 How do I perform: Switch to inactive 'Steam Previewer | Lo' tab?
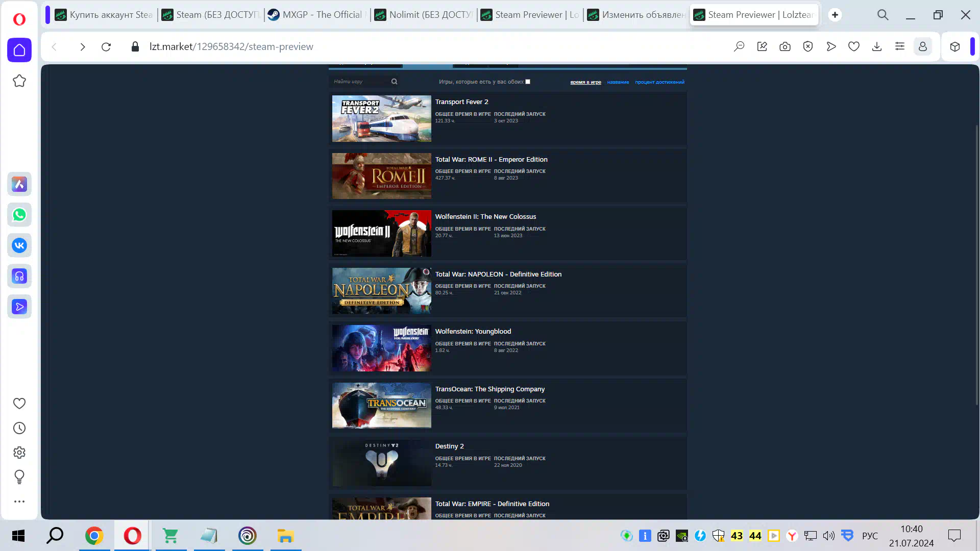pyautogui.click(x=530, y=15)
